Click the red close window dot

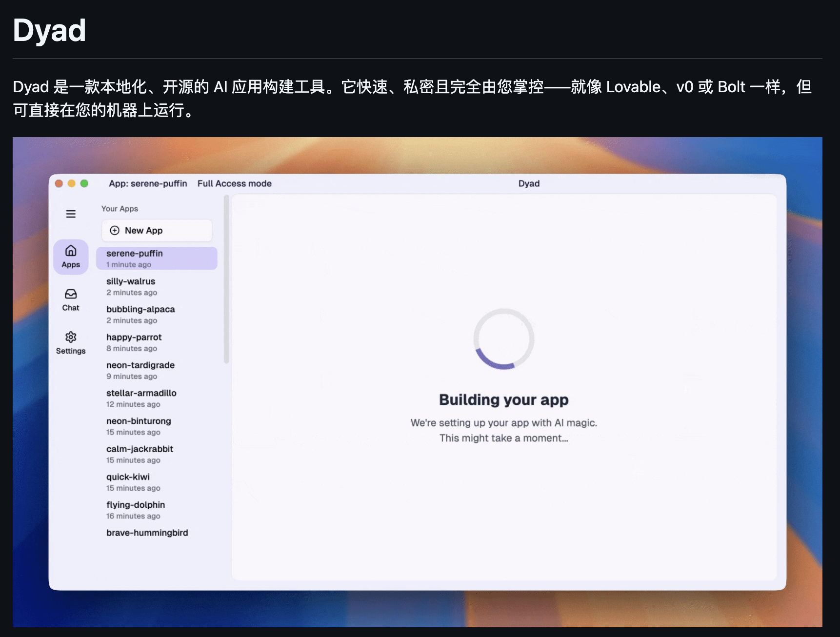pyautogui.click(x=59, y=183)
